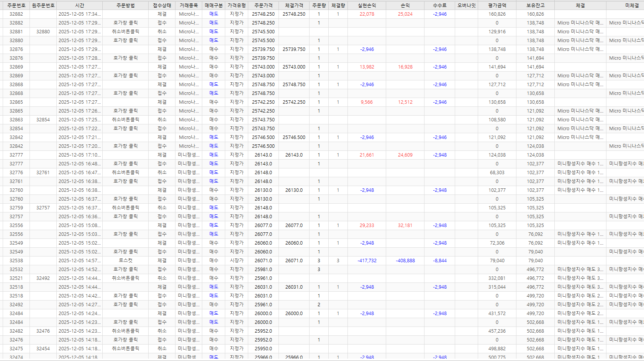
Task: Select the realized profit 9,566 cell
Action: pos(367,102)
